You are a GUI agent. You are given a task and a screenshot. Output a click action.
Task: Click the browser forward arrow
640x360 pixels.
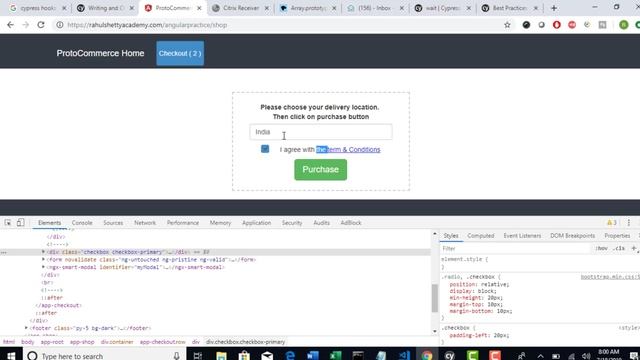coord(25,25)
